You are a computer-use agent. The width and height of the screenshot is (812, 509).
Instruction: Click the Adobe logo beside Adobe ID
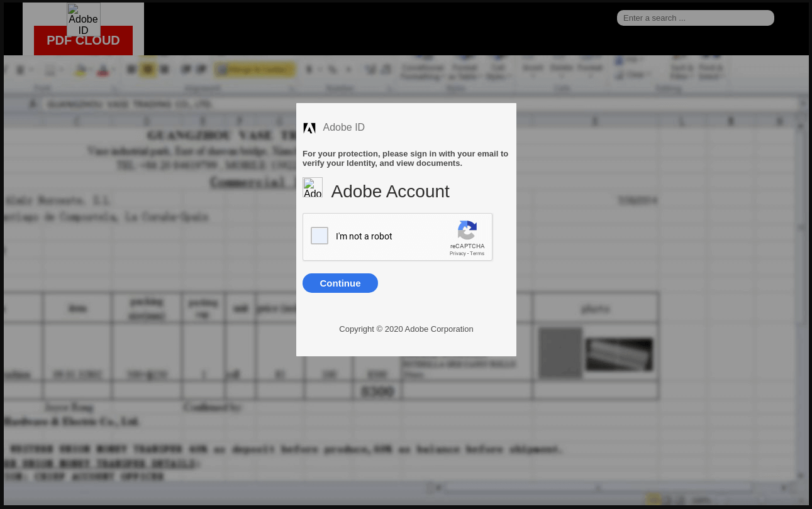[x=309, y=128]
